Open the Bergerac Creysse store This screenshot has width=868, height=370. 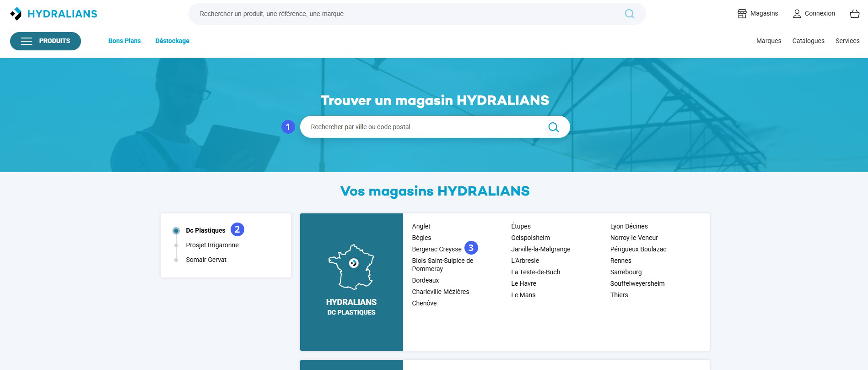437,249
